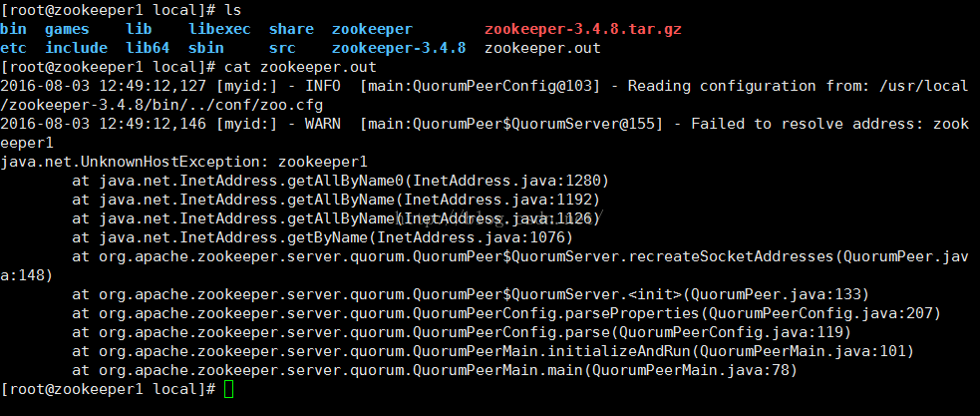Click the 'src' directory name
Viewport: 980px width, 416px height.
[x=282, y=48]
